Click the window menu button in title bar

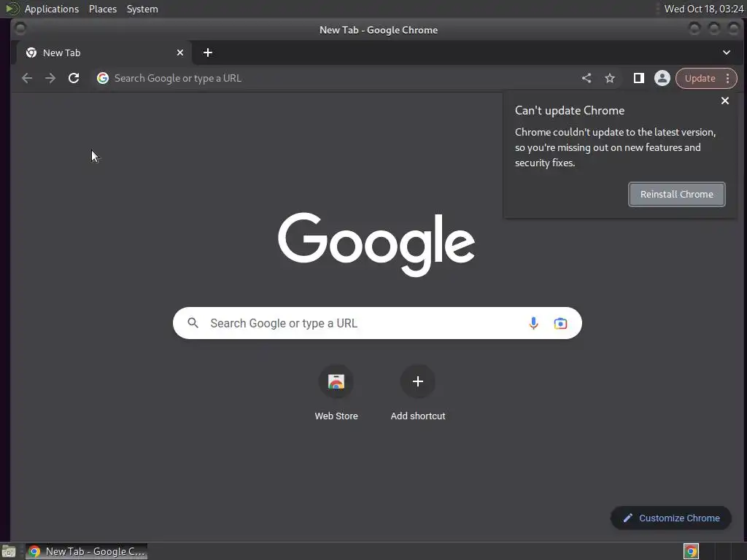20,28
